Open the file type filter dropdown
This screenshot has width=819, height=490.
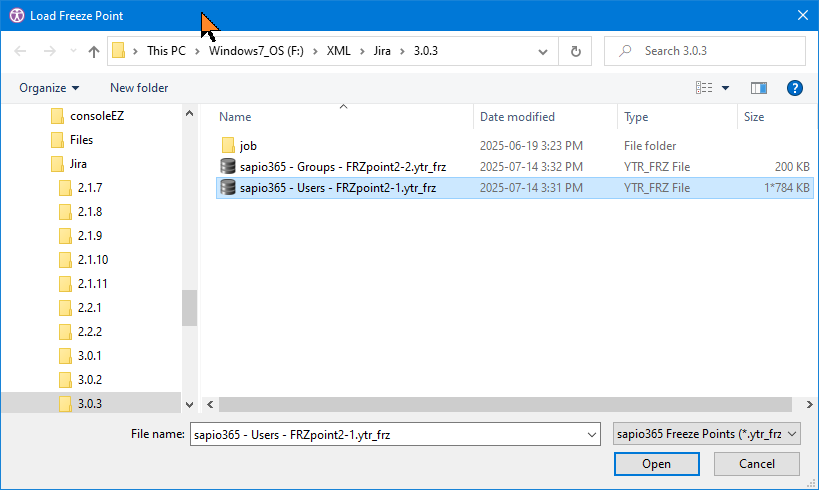707,433
